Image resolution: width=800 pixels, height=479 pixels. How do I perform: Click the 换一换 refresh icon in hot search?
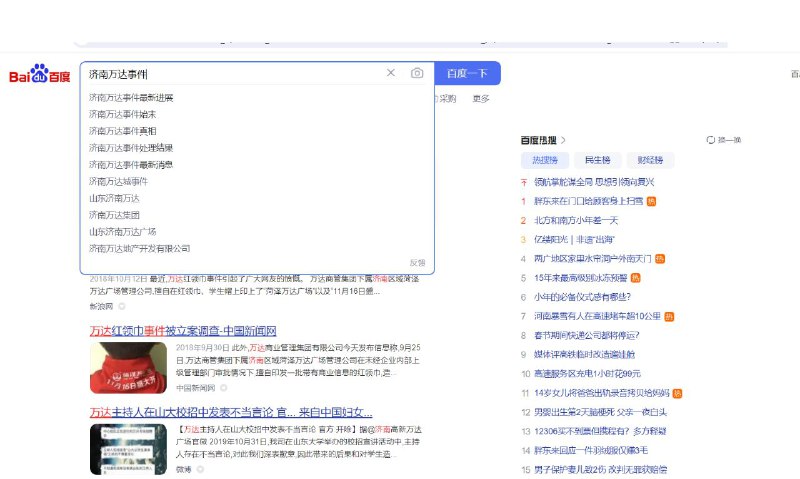(710, 140)
